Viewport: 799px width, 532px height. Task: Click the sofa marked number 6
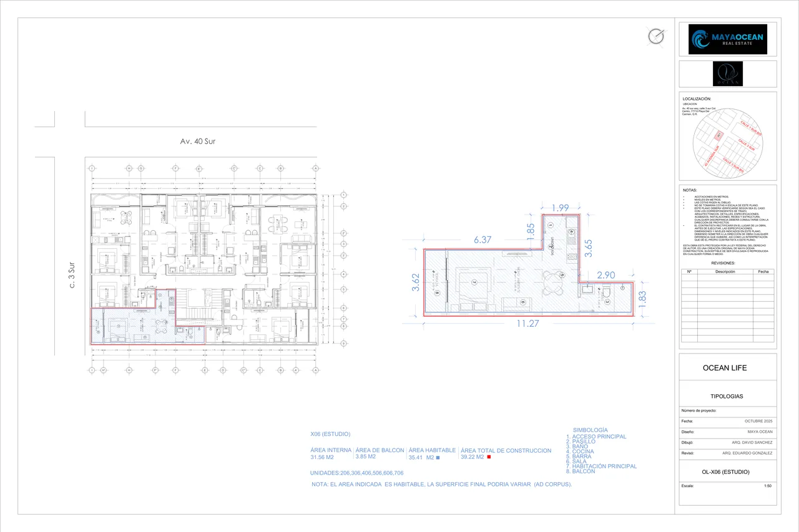click(x=517, y=304)
